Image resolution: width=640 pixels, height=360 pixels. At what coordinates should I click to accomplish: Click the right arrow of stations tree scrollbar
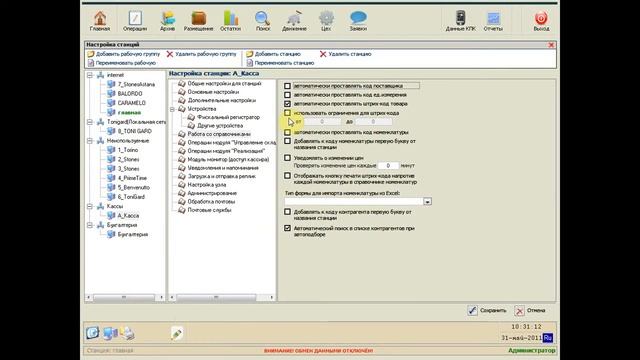coord(161,298)
